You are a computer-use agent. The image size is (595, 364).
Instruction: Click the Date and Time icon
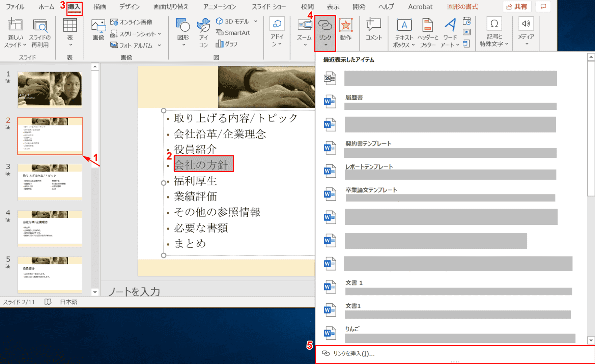coord(467,22)
